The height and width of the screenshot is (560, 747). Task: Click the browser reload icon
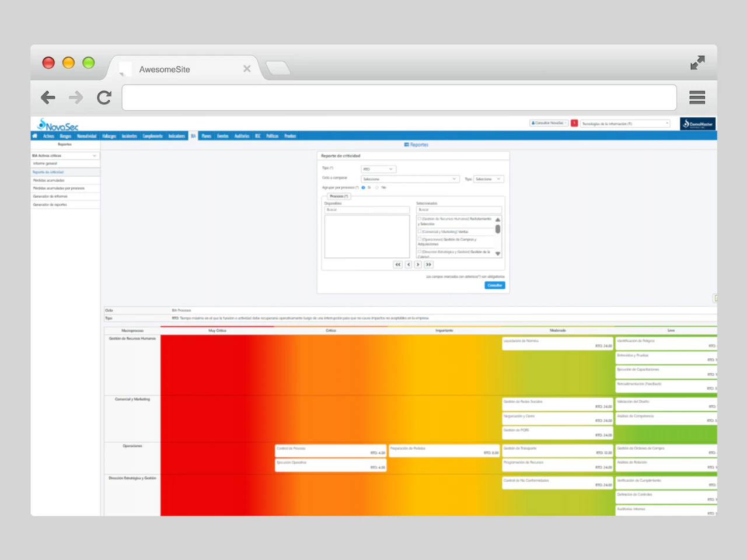click(x=104, y=97)
